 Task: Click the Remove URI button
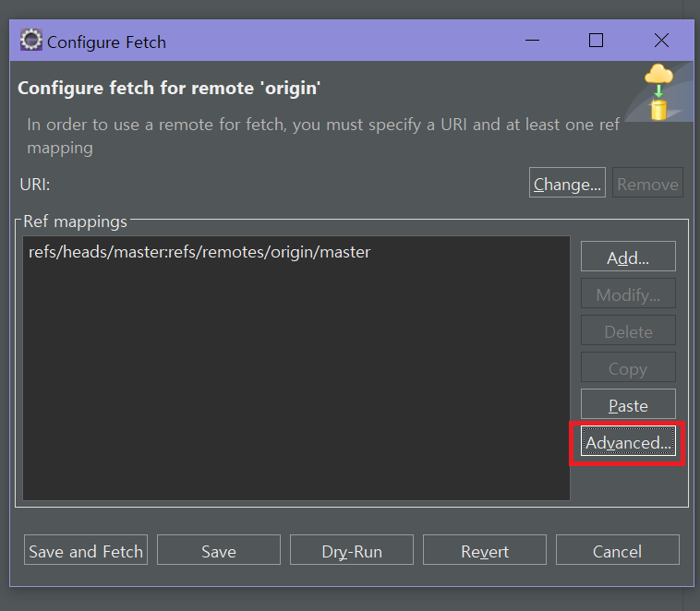pyautogui.click(x=647, y=183)
